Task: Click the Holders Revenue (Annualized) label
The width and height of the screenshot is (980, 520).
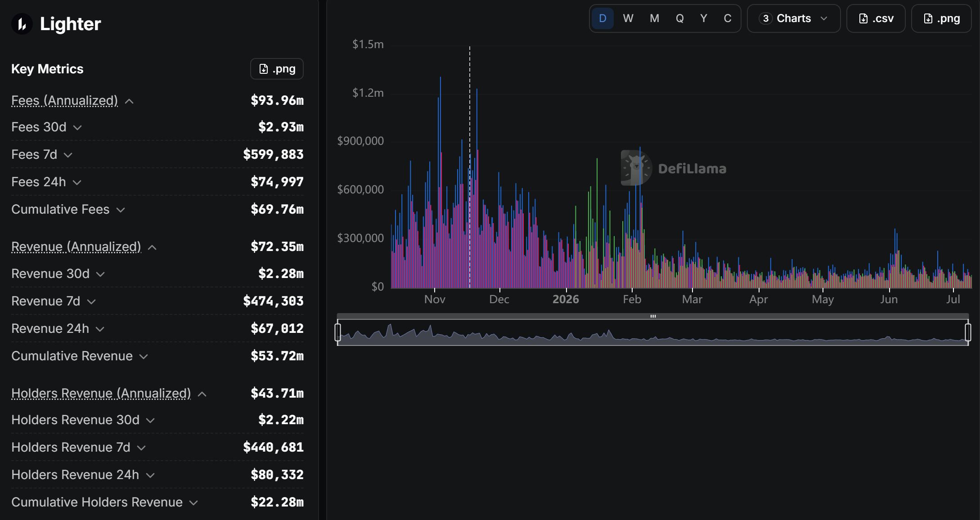Action: (x=101, y=393)
